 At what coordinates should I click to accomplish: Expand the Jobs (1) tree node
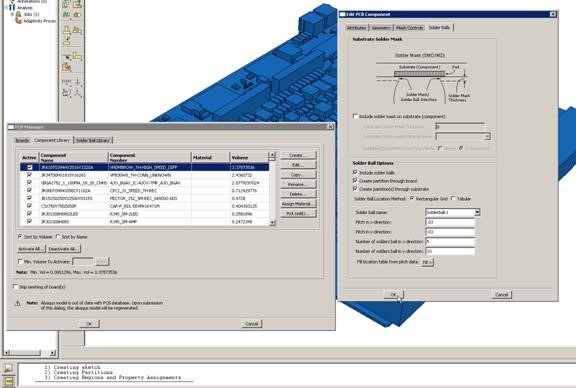coord(12,14)
